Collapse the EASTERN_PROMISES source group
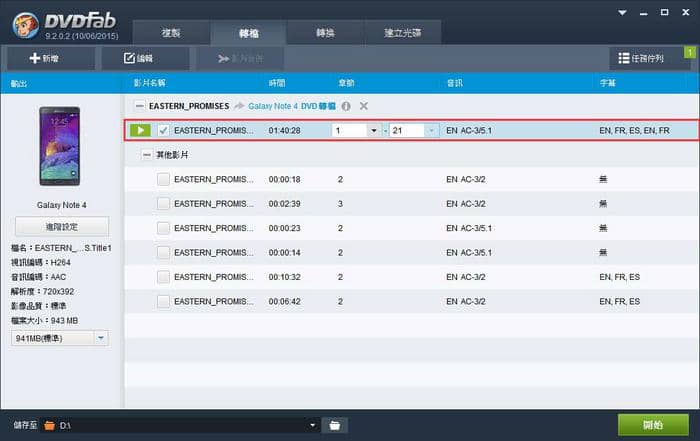The width and height of the screenshot is (700, 441). click(x=140, y=106)
